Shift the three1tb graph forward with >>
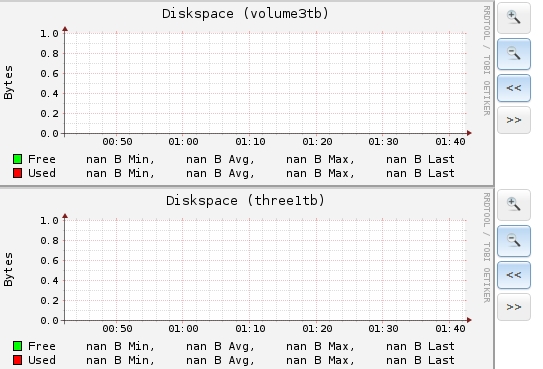The image size is (543, 369). tap(514, 307)
